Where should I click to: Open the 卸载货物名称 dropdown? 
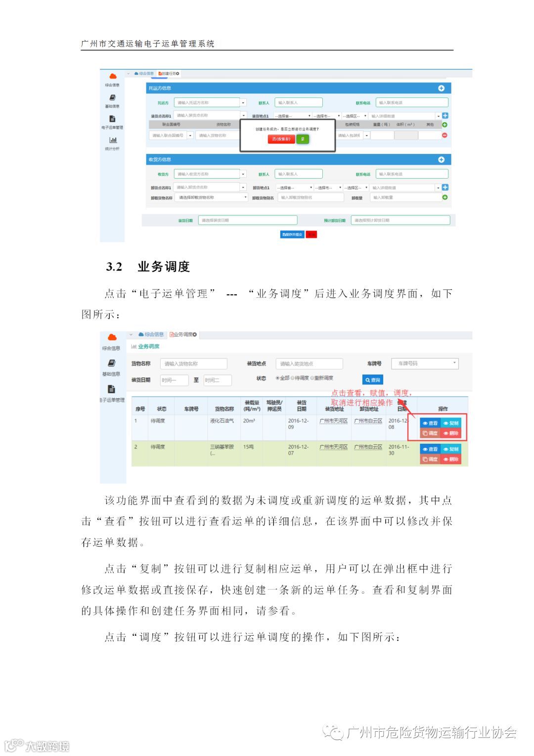click(212, 197)
